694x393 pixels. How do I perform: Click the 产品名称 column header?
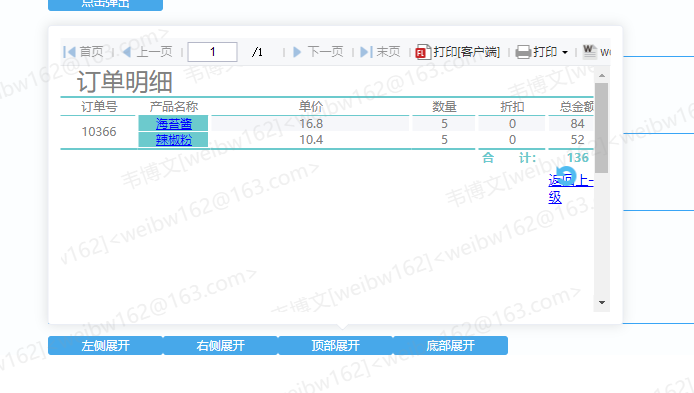click(x=174, y=107)
